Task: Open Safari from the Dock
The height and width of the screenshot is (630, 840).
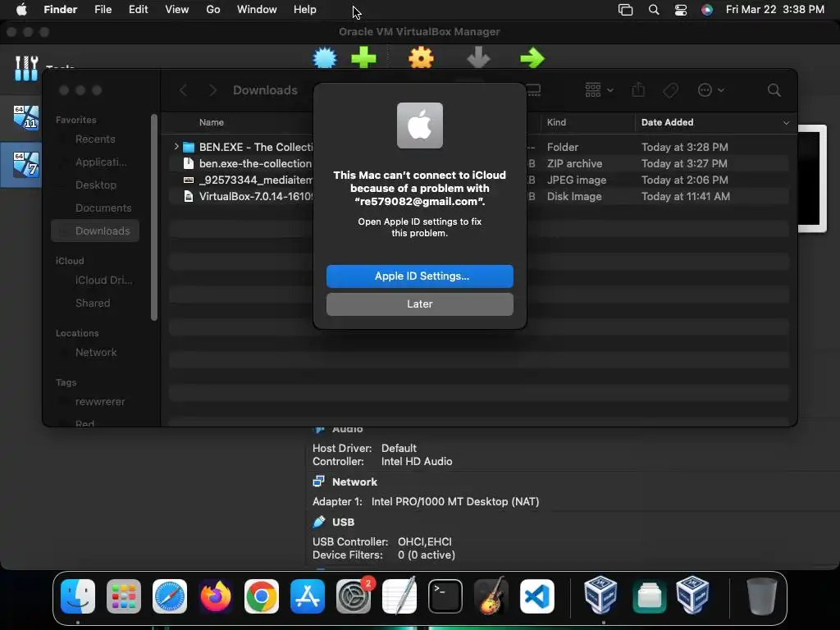Action: tap(170, 596)
